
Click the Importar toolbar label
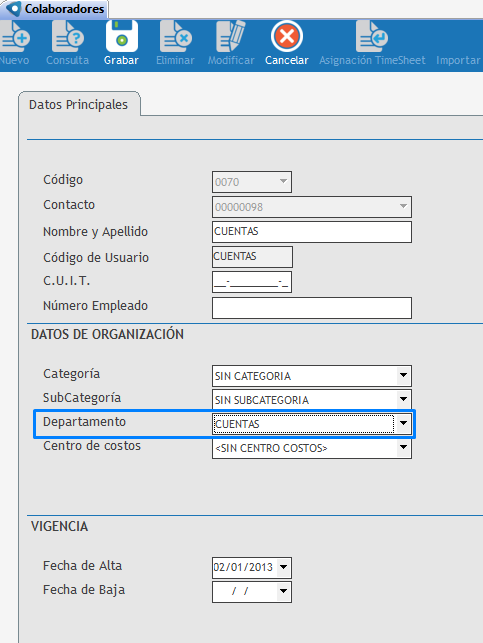coord(458,60)
